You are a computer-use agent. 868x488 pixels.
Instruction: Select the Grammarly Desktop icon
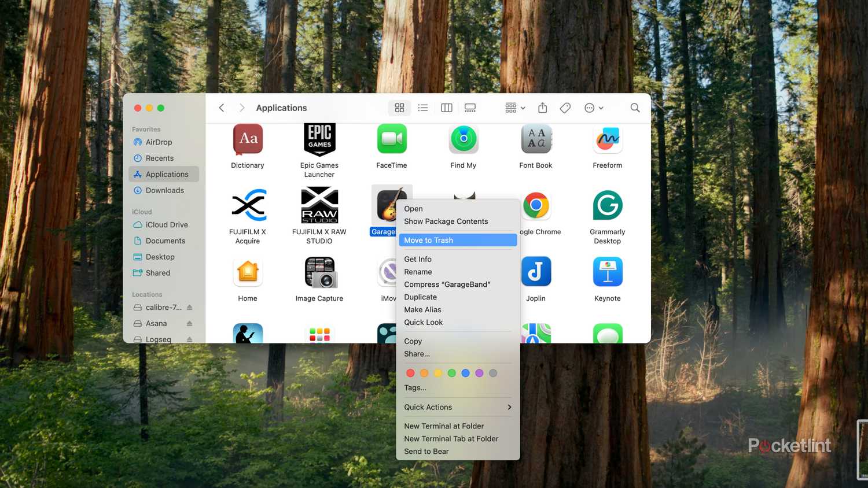(608, 205)
